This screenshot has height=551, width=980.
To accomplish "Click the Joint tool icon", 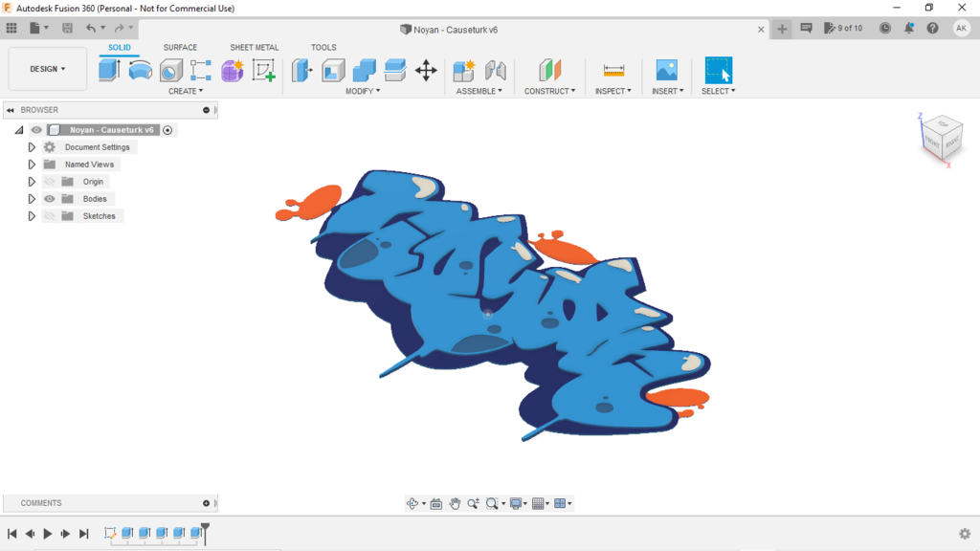I will tap(495, 70).
